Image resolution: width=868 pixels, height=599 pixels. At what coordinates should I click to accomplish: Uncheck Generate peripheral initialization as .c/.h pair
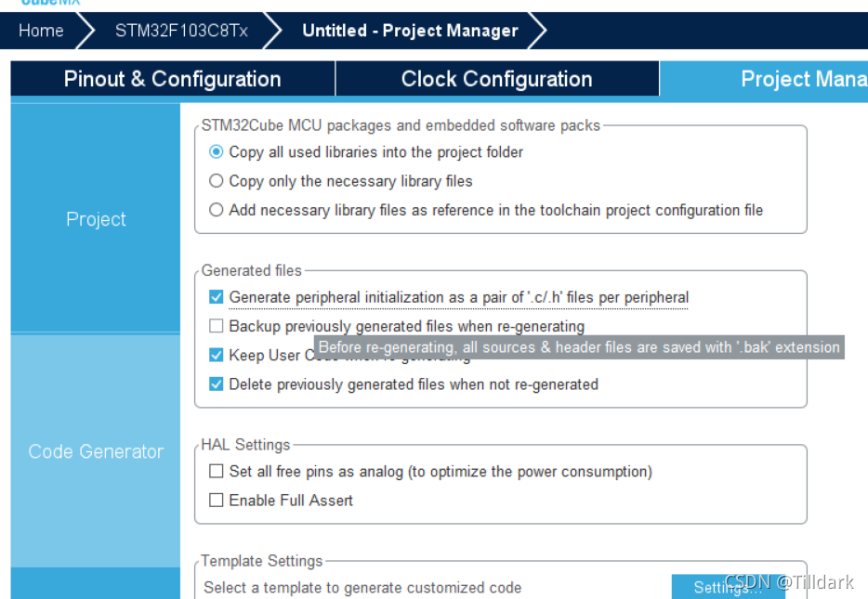[x=217, y=297]
